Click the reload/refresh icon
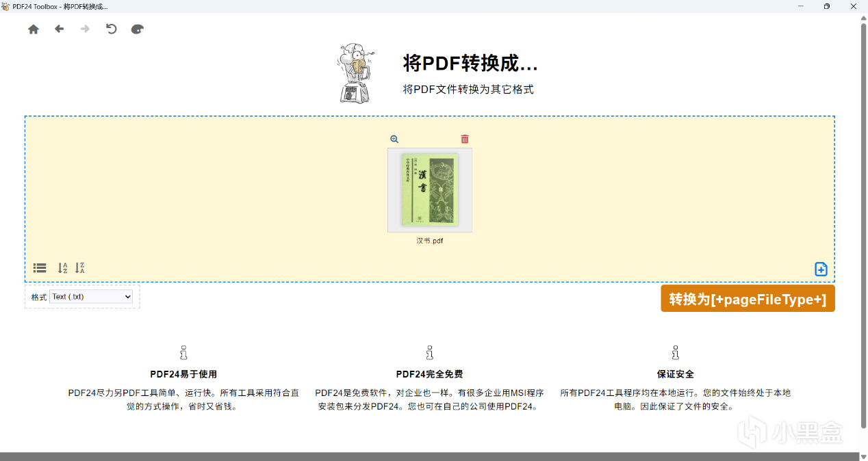This screenshot has width=868, height=461. point(111,29)
